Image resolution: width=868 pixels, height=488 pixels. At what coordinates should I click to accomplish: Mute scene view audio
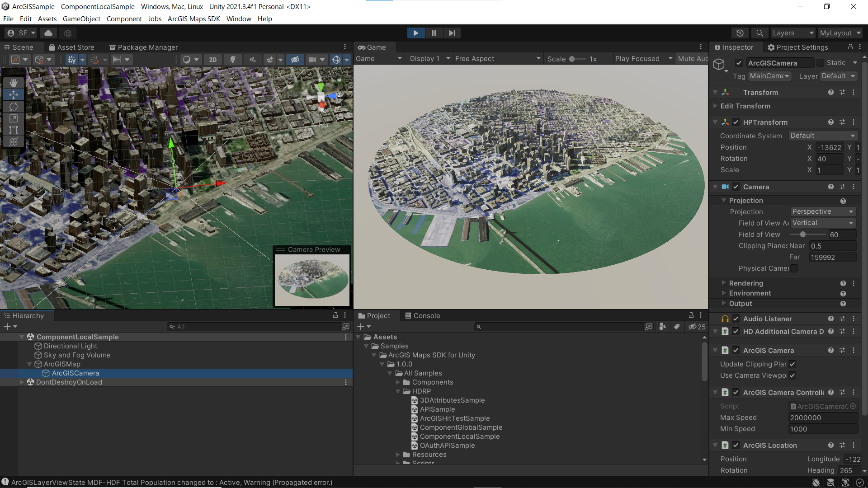[x=253, y=59]
